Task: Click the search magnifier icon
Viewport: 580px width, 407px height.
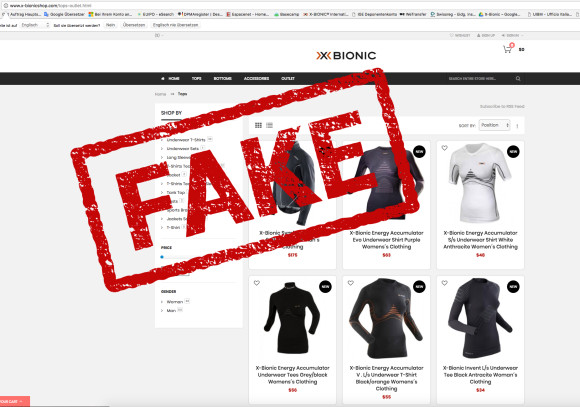Action: (518, 78)
